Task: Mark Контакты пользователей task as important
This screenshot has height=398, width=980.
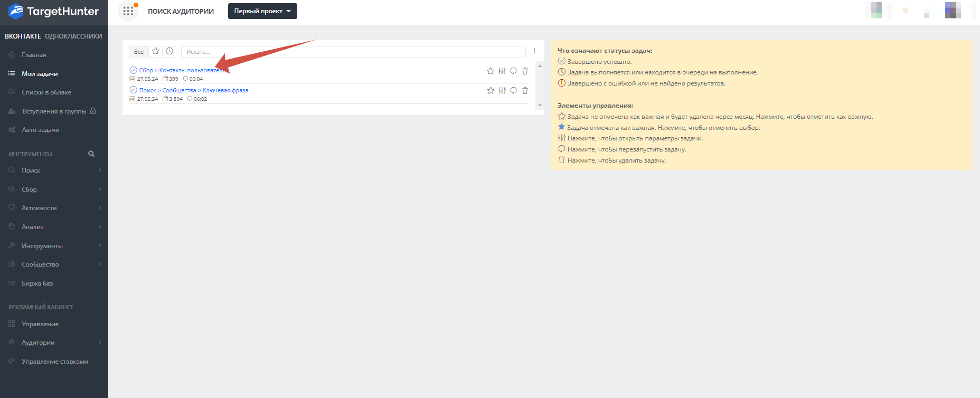Action: 491,71
